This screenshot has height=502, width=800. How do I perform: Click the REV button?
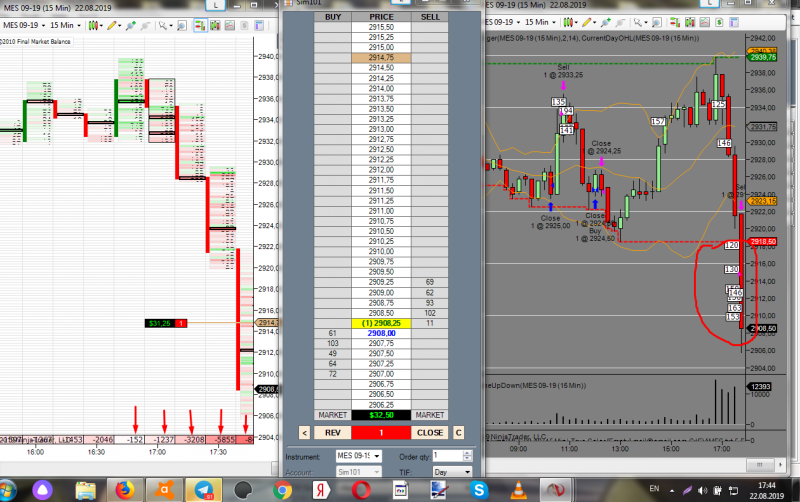[x=332, y=433]
